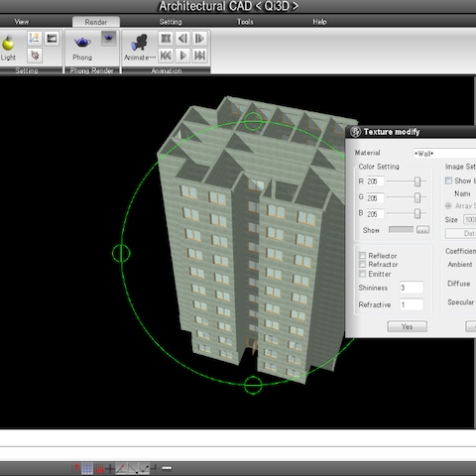Viewport: 476px width, 476px height.
Task: Step back one animation frame
Action: point(182,39)
